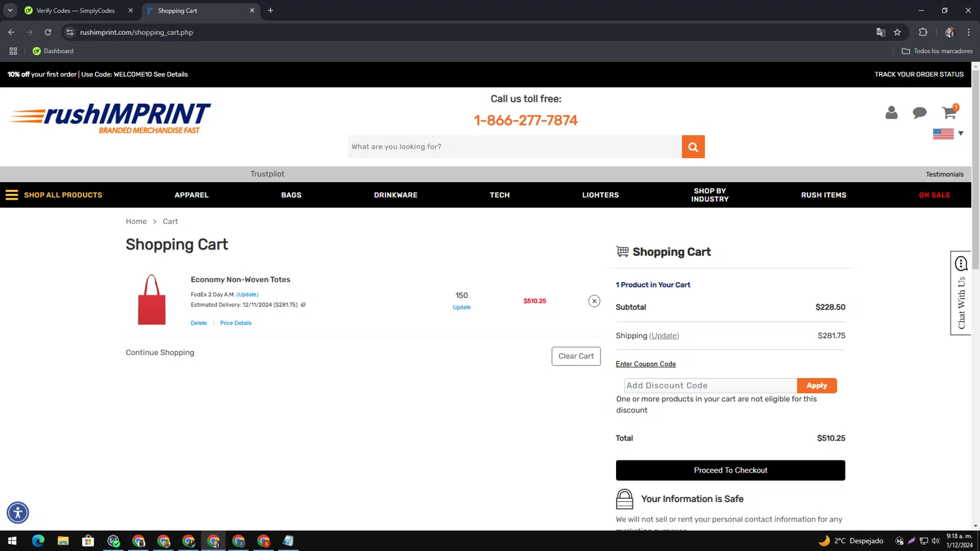Click the Home breadcrumb link

coord(136,221)
